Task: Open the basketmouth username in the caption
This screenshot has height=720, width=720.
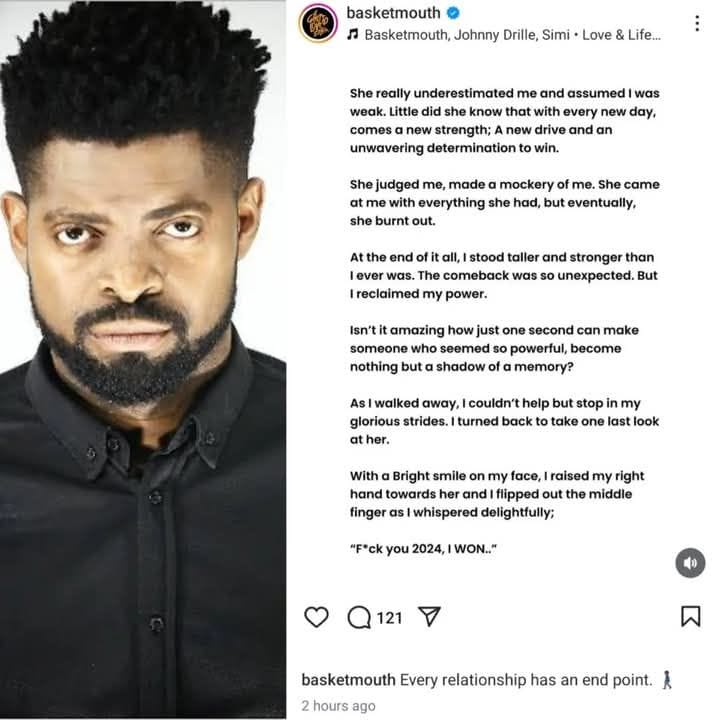Action: 349,680
